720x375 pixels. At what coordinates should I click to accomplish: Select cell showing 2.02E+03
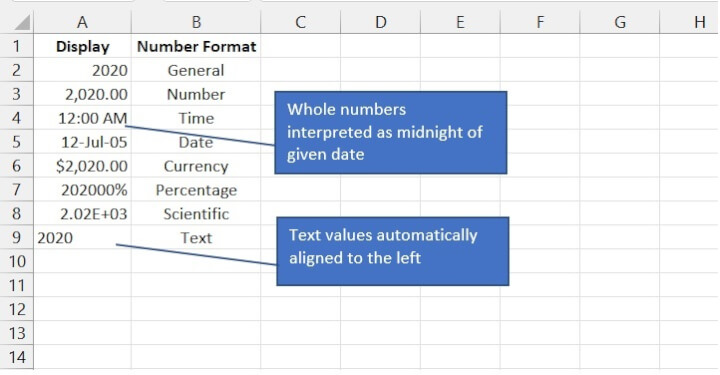pos(82,213)
